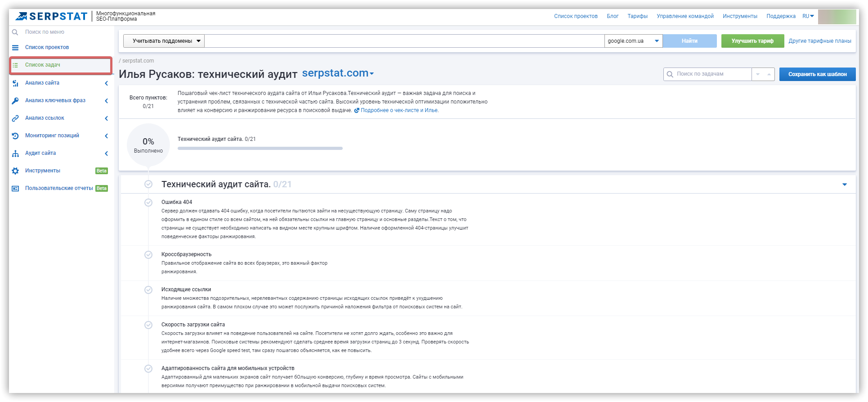Click the Serpstat logo

point(51,16)
